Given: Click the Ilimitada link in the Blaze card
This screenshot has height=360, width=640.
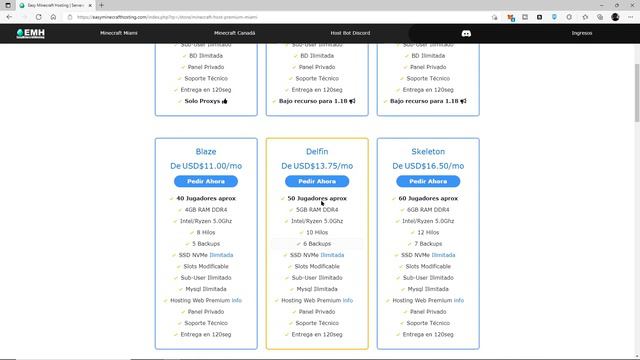Looking at the screenshot, I should pyautogui.click(x=221, y=255).
